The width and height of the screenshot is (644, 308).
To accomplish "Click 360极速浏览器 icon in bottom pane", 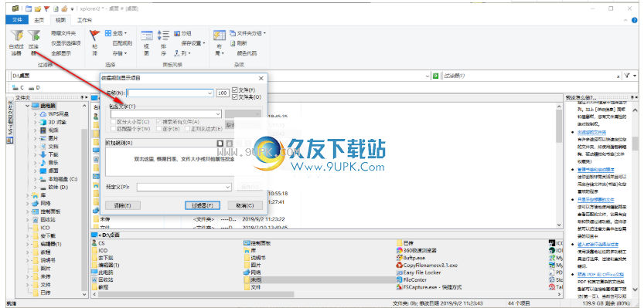I will click(x=399, y=250).
